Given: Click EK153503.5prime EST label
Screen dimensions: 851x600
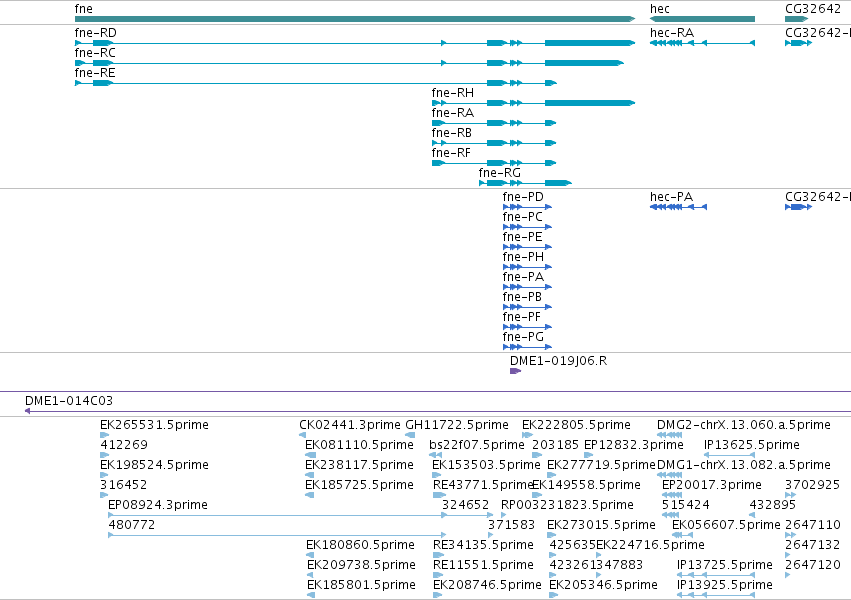Looking at the screenshot, I should coord(486,465).
